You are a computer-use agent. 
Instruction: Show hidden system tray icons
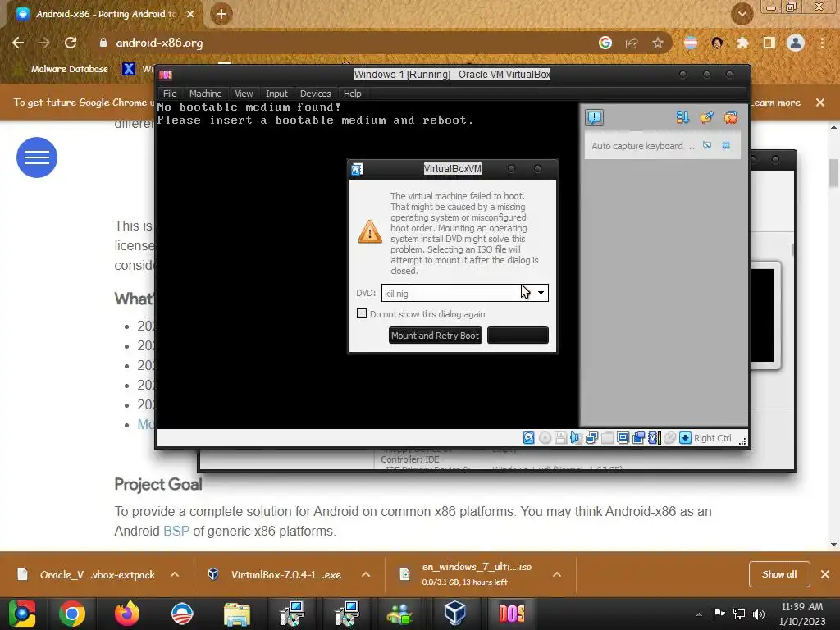pyautogui.click(x=699, y=614)
